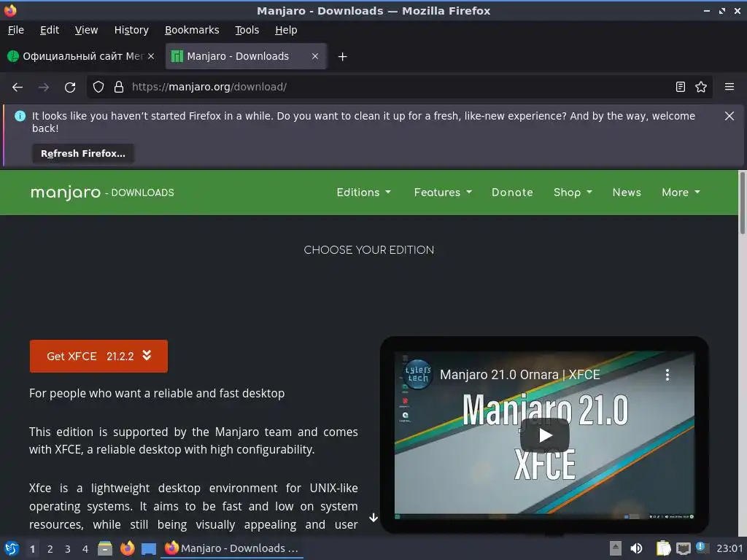Image resolution: width=747 pixels, height=560 pixels.
Task: Open the file manager taskbar icon
Action: click(x=105, y=548)
